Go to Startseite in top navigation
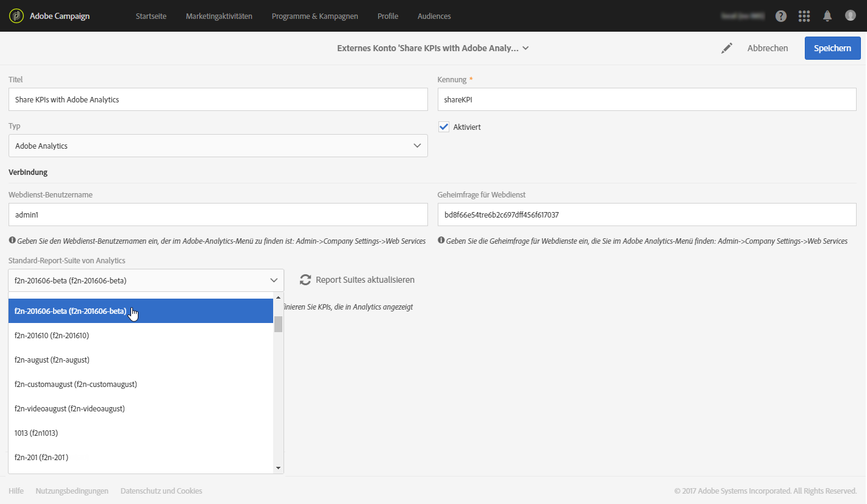The height and width of the screenshot is (504, 867). coord(151,16)
